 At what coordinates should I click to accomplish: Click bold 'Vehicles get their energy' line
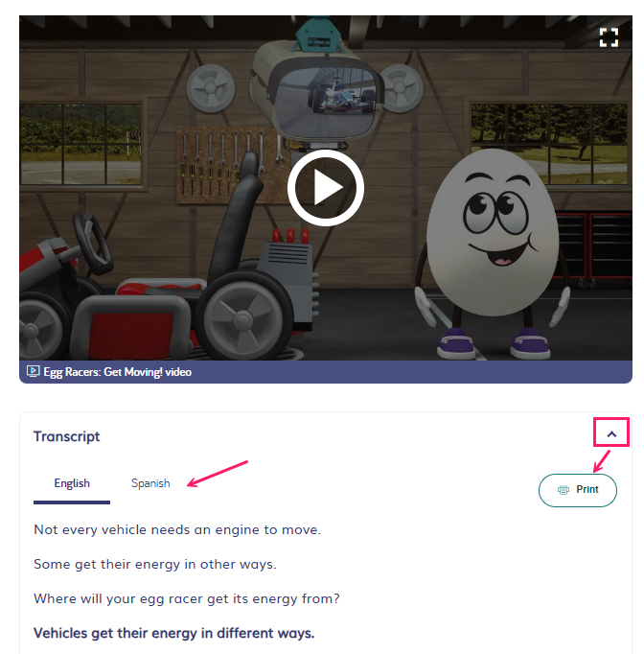pos(173,633)
